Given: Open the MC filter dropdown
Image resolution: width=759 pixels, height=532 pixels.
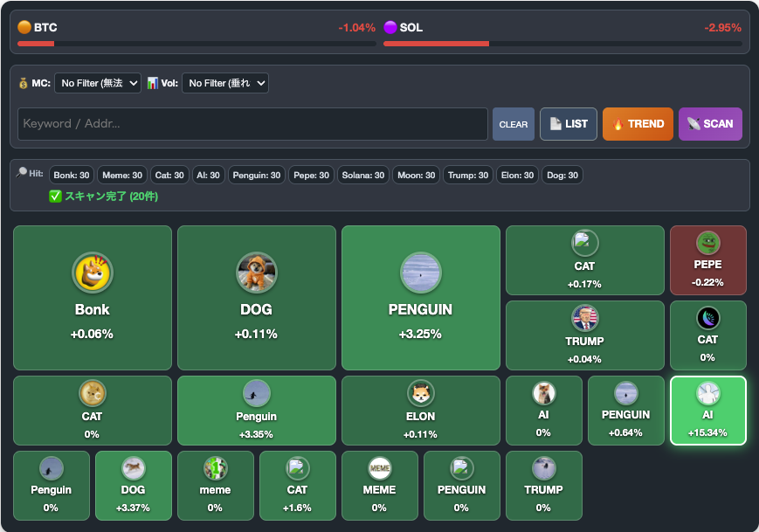Looking at the screenshot, I should [x=98, y=83].
